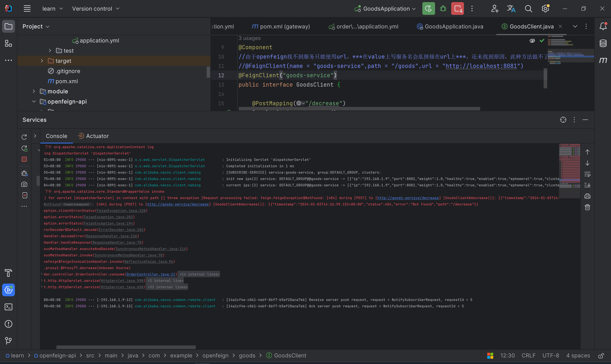Open Version control dropdown

point(96,8)
